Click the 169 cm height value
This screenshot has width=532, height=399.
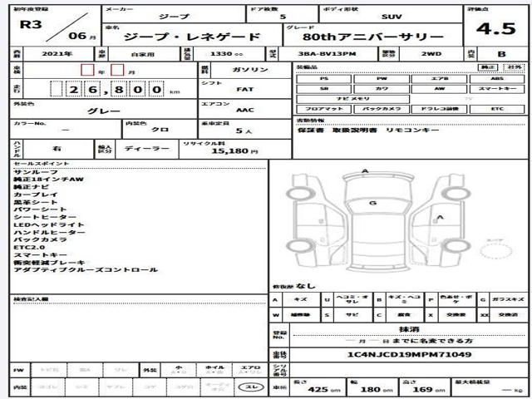point(429,390)
